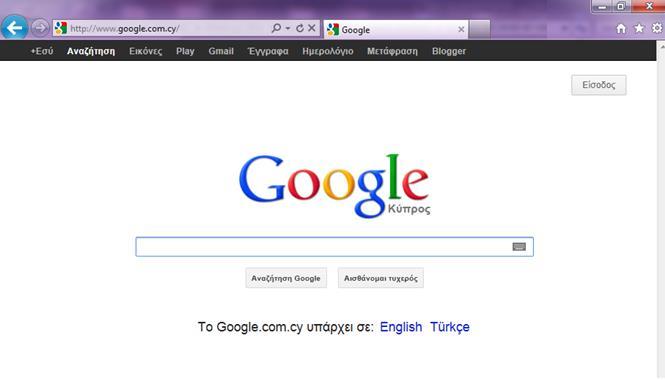
Task: Open a new blank tab
Action: 480,30
